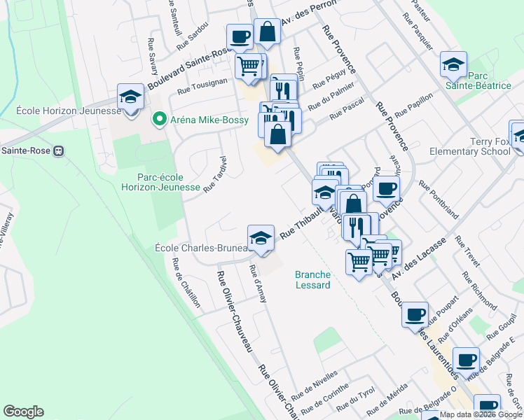Click the Rue Richmond street label

tap(479, 290)
